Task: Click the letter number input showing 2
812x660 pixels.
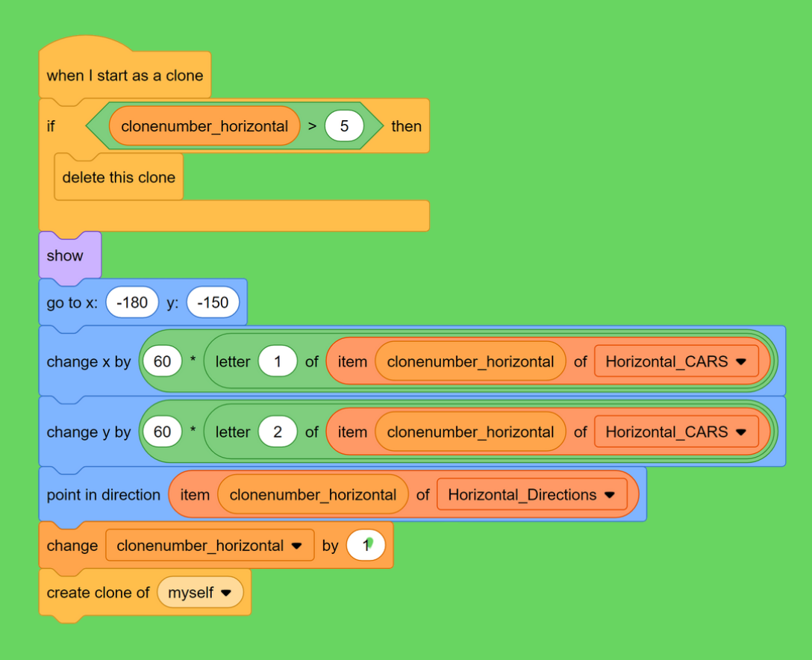Action: click(x=278, y=432)
